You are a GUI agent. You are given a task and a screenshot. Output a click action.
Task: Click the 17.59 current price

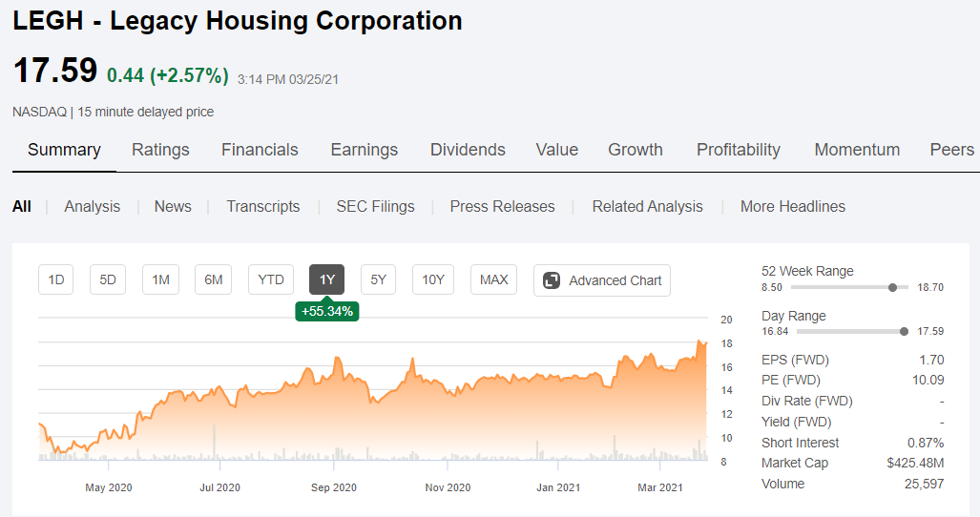(x=55, y=70)
